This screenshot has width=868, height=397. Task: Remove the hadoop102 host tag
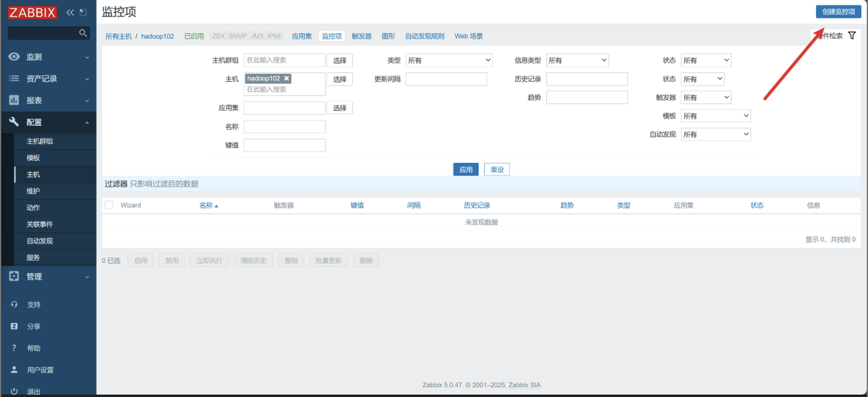click(286, 78)
